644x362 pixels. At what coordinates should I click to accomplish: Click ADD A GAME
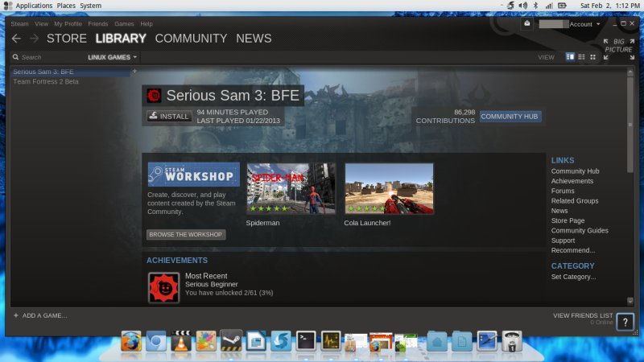[x=40, y=315]
